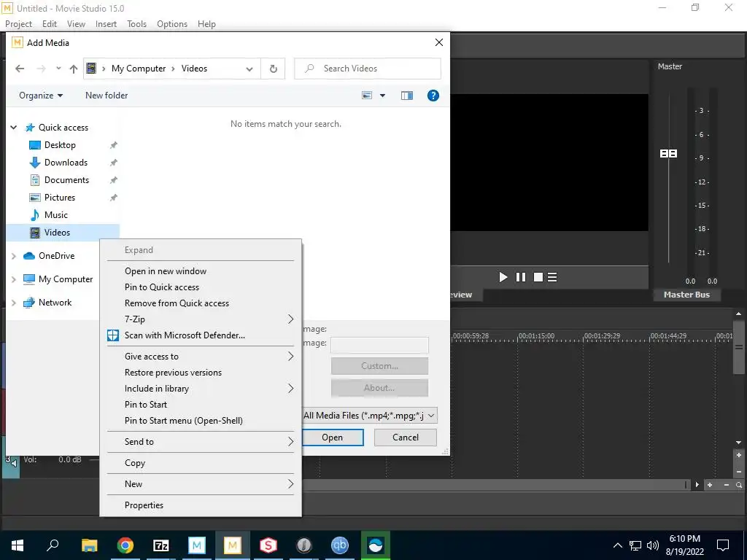This screenshot has height=560, width=747.
Task: Stop the video preview
Action: pos(538,277)
